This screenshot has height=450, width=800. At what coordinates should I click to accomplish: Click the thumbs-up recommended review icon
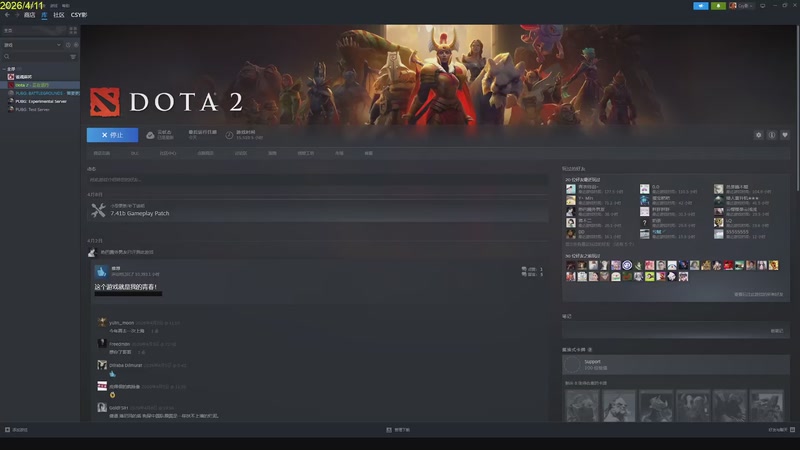102,271
